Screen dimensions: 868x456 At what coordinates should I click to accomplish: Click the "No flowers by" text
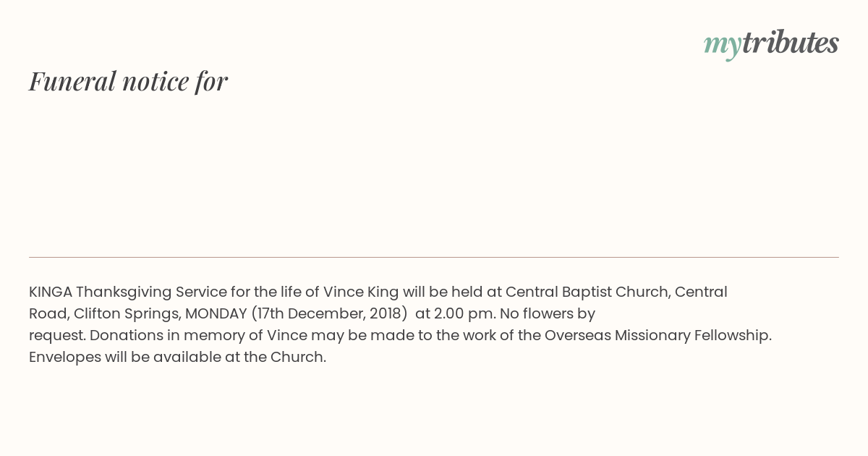click(x=549, y=314)
